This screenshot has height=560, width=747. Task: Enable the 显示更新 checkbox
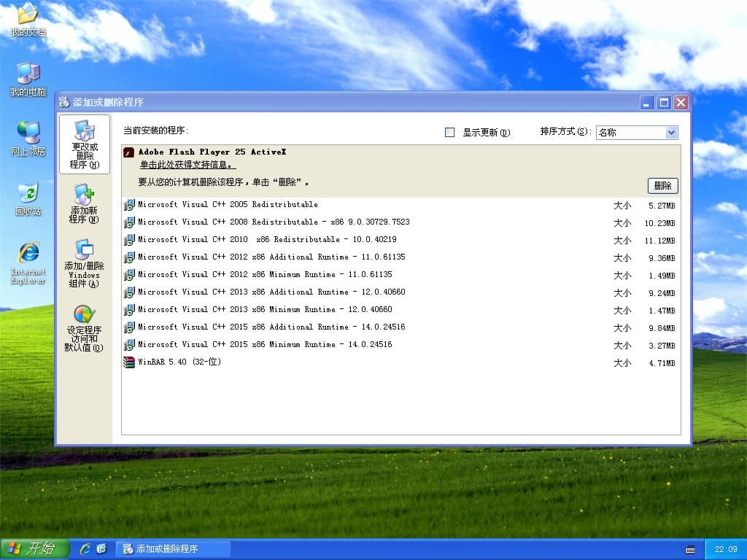(449, 133)
